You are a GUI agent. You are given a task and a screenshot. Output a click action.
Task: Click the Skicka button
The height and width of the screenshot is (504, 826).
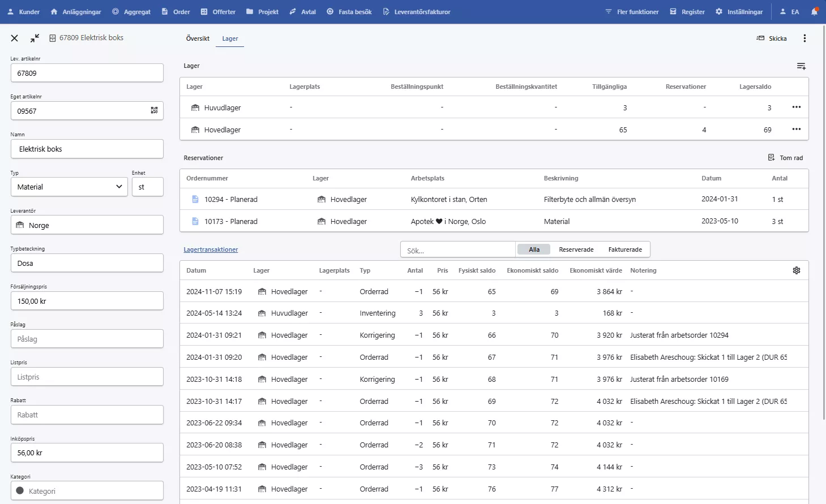[772, 38]
